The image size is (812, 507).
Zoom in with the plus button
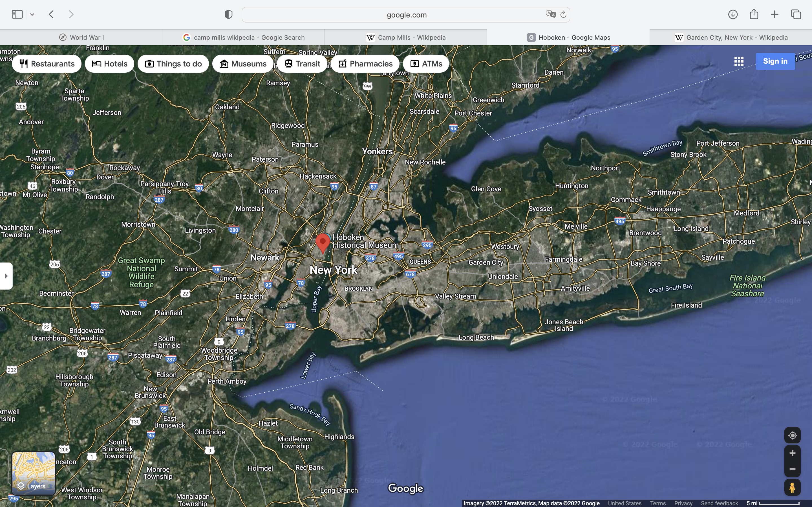(x=792, y=453)
